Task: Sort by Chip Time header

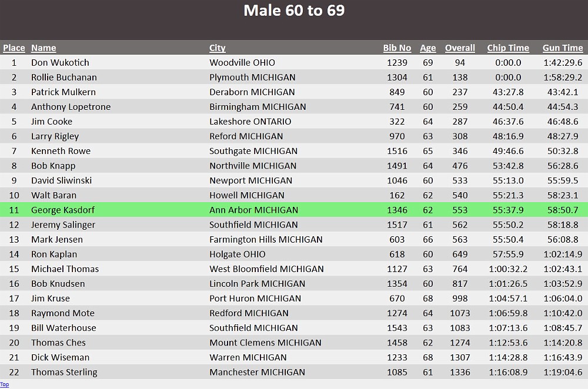Action: tap(508, 48)
